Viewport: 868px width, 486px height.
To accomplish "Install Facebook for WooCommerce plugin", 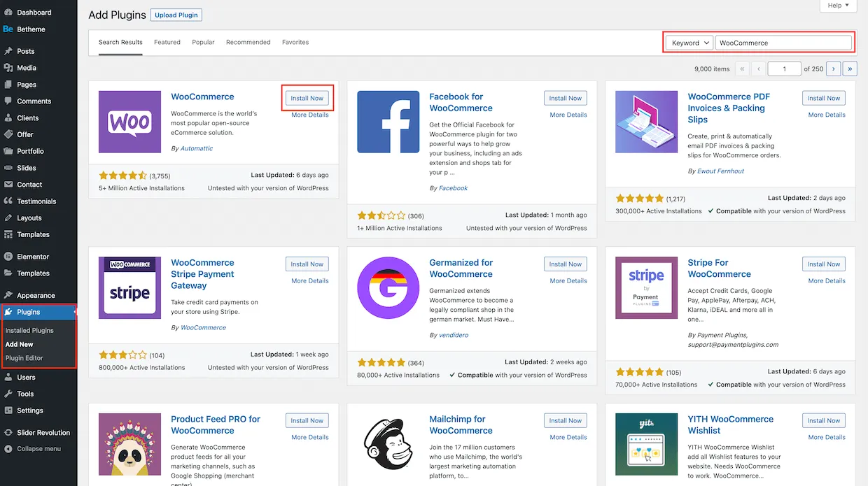I will coord(566,98).
